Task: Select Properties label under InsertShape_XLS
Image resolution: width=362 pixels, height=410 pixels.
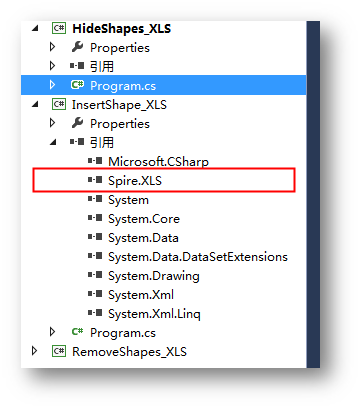Action: (x=120, y=124)
